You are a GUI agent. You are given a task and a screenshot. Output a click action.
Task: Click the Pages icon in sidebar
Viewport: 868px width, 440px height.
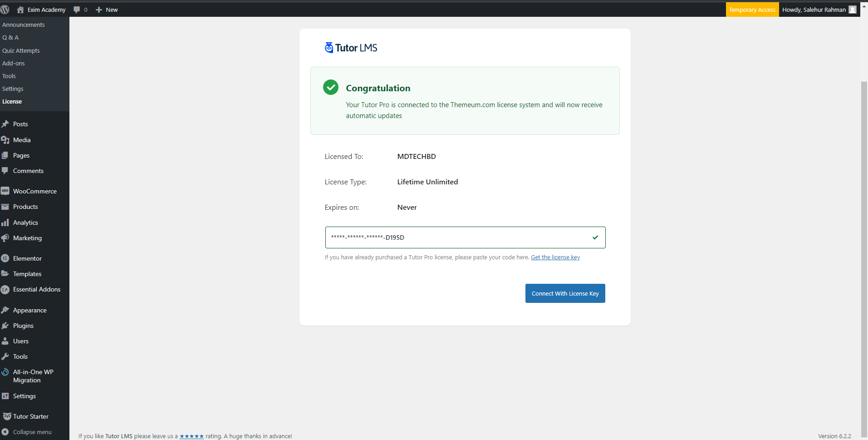pyautogui.click(x=5, y=155)
